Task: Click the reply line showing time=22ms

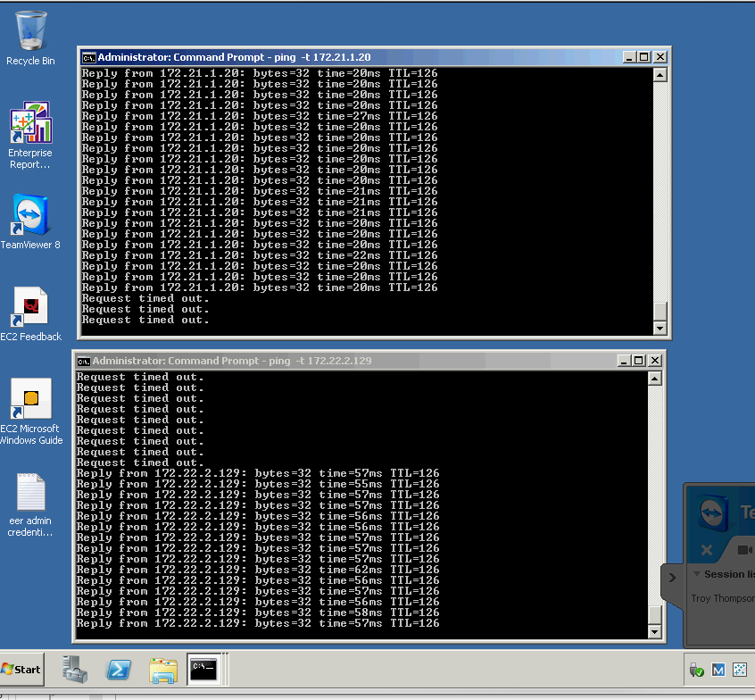Action: [260, 255]
